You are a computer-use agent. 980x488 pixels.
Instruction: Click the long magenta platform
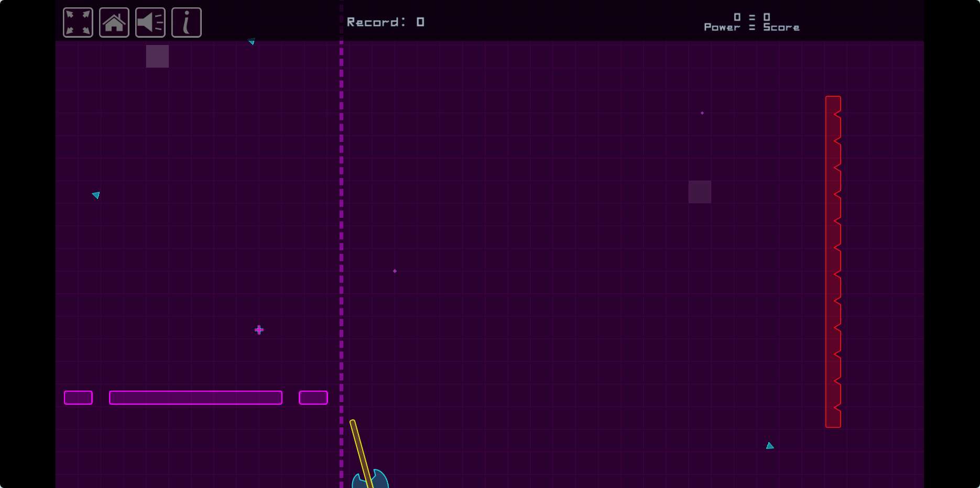(195, 398)
